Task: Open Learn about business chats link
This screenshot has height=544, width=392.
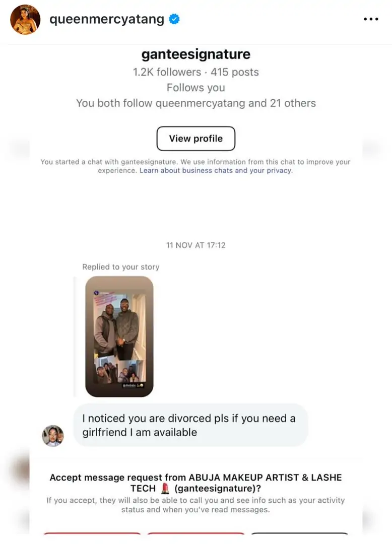Action: [x=215, y=171]
